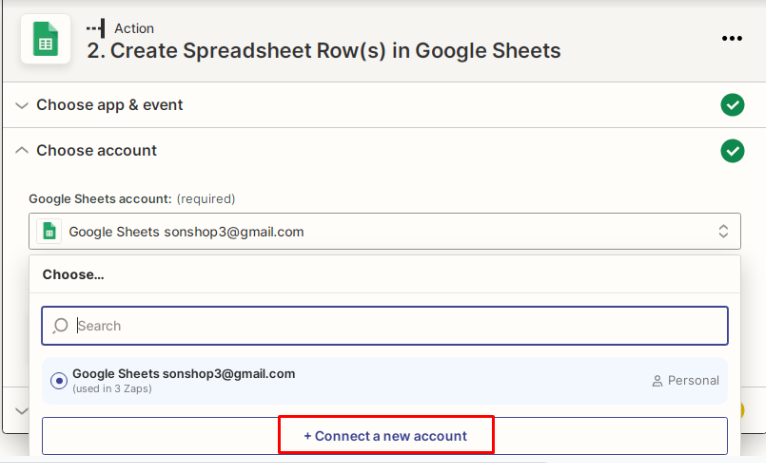Click the Personal label in the account row

[693, 380]
